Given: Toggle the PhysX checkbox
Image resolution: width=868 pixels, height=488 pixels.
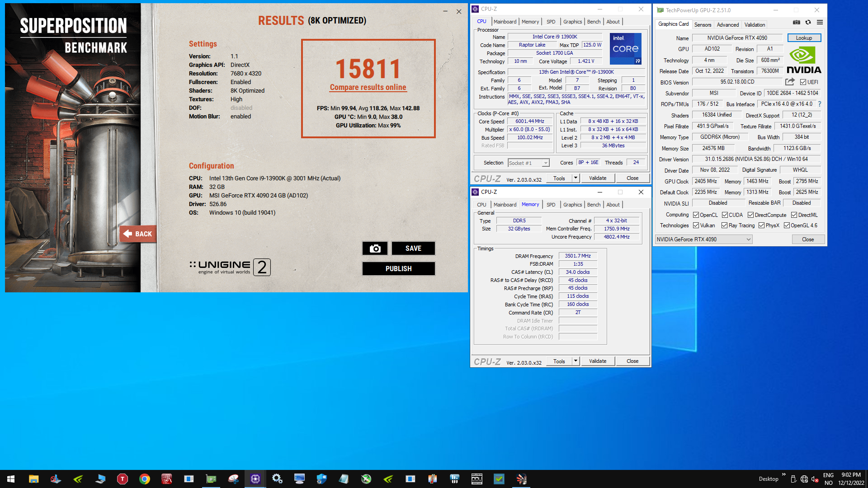Looking at the screenshot, I should coord(762,225).
